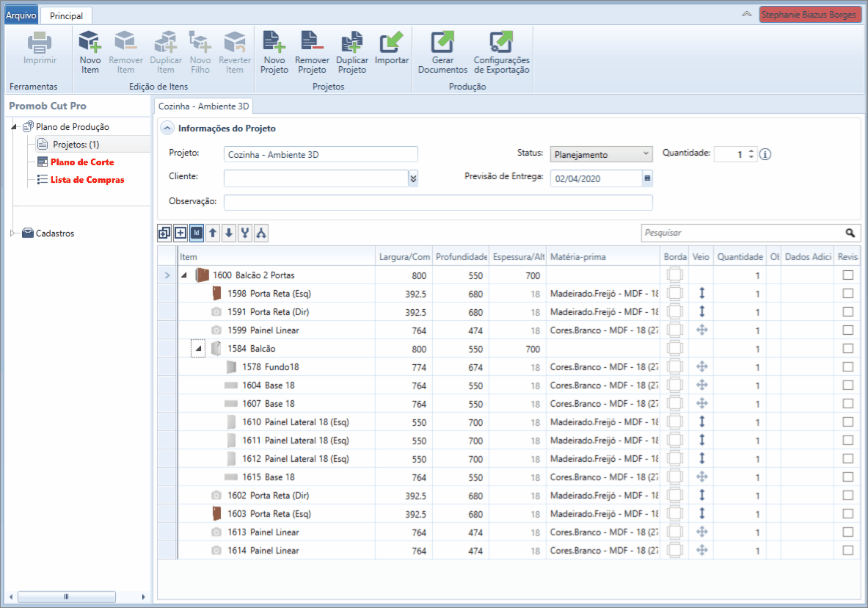The height and width of the screenshot is (608, 868).
Task: Sort by the Quantidade column header
Action: pyautogui.click(x=740, y=256)
